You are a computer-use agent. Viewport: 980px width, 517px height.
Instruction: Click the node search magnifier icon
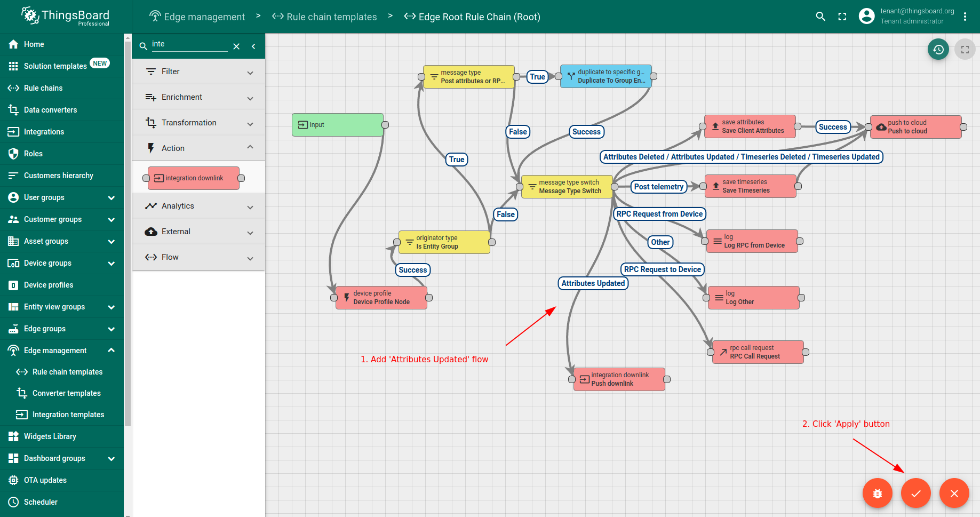coord(143,46)
